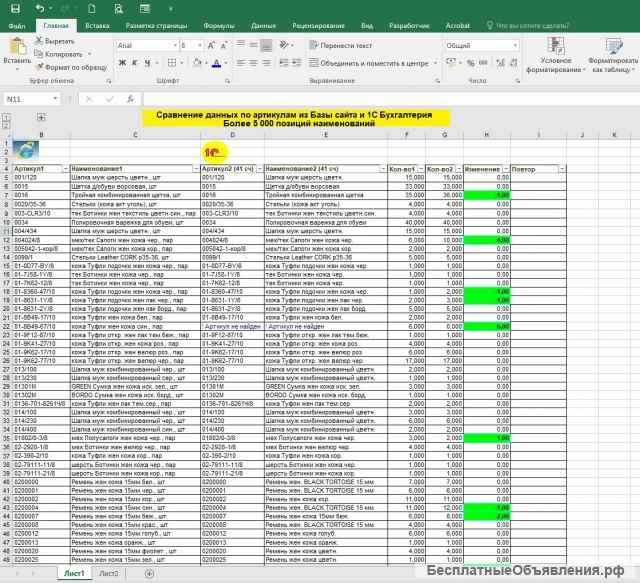Image resolution: width=640 pixels, height=583 pixels.
Task: Switch to Разметка страницы tab
Action: (156, 26)
